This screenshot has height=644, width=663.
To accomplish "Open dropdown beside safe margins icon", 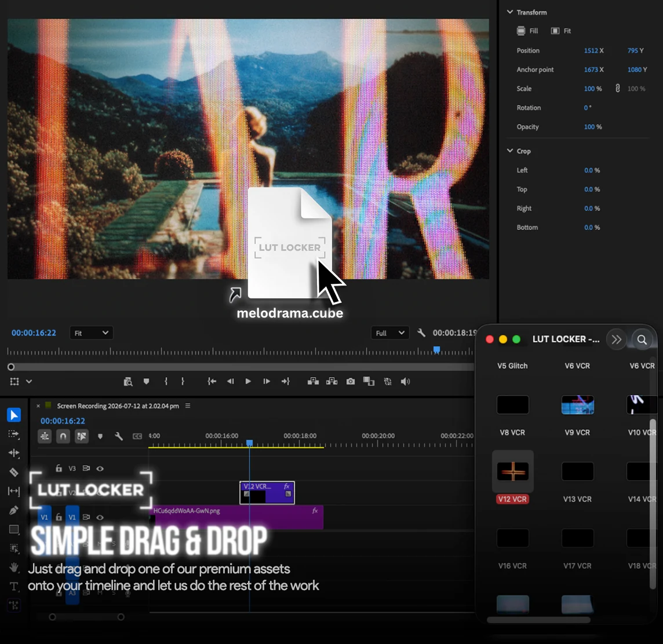I will pyautogui.click(x=29, y=382).
